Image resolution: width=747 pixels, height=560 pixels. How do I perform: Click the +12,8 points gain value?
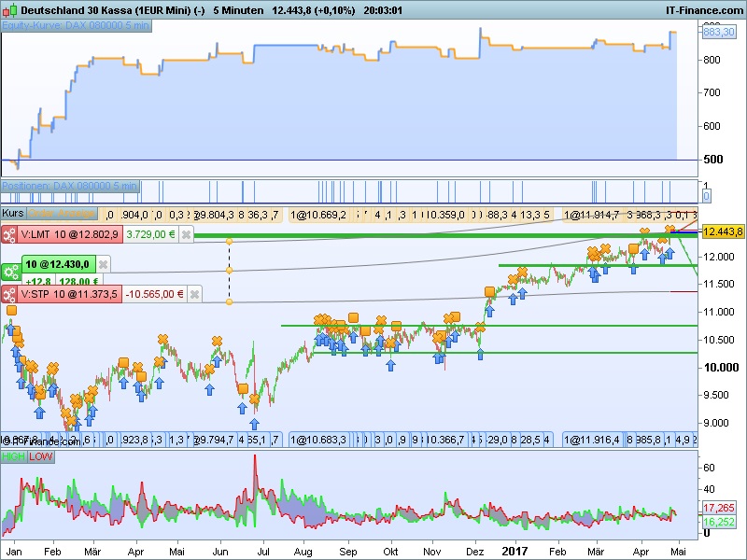click(x=38, y=282)
